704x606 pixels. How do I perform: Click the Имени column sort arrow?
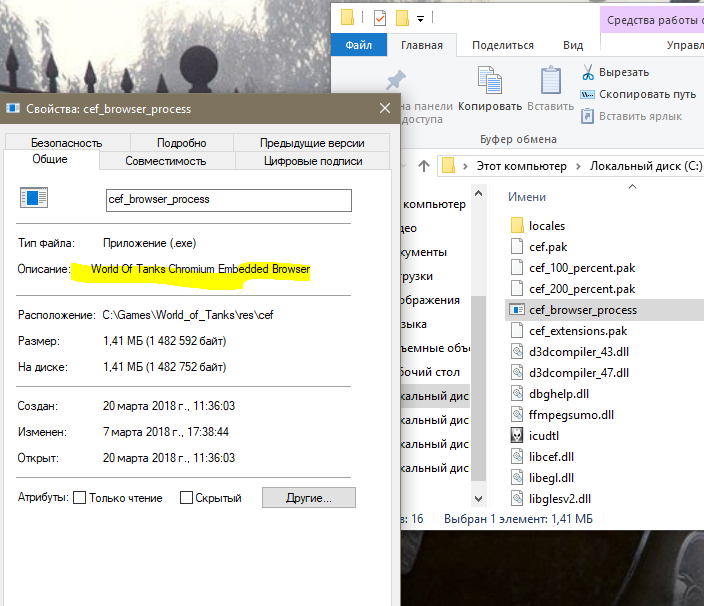[x=633, y=186]
